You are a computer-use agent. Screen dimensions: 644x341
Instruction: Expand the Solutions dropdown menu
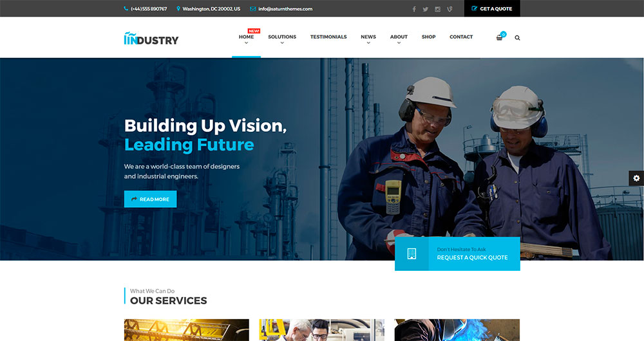(282, 39)
